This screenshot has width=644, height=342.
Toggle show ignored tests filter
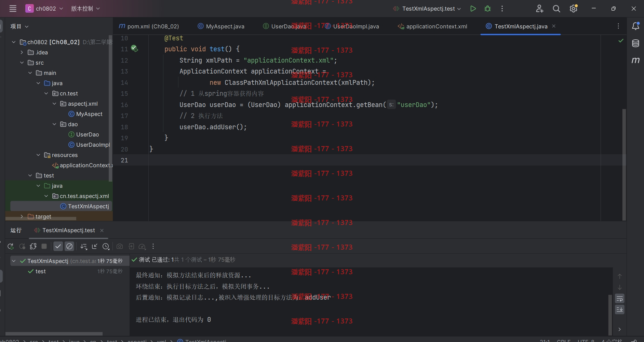coord(69,246)
